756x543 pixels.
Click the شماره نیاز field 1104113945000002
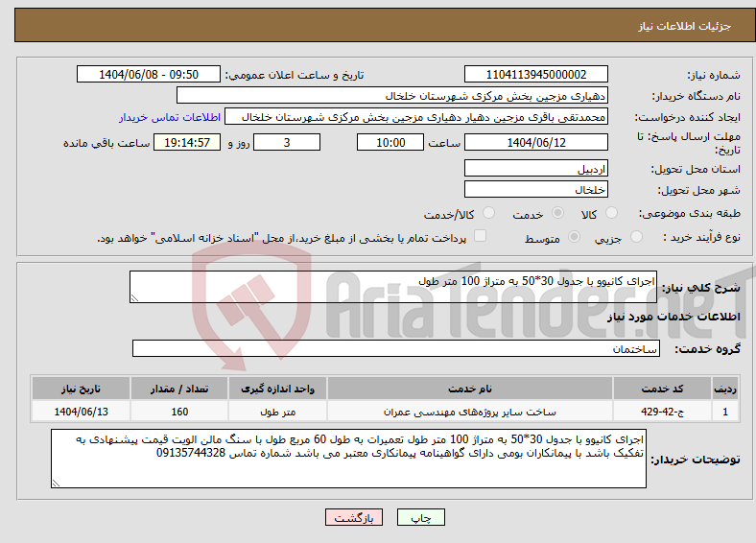[535, 74]
